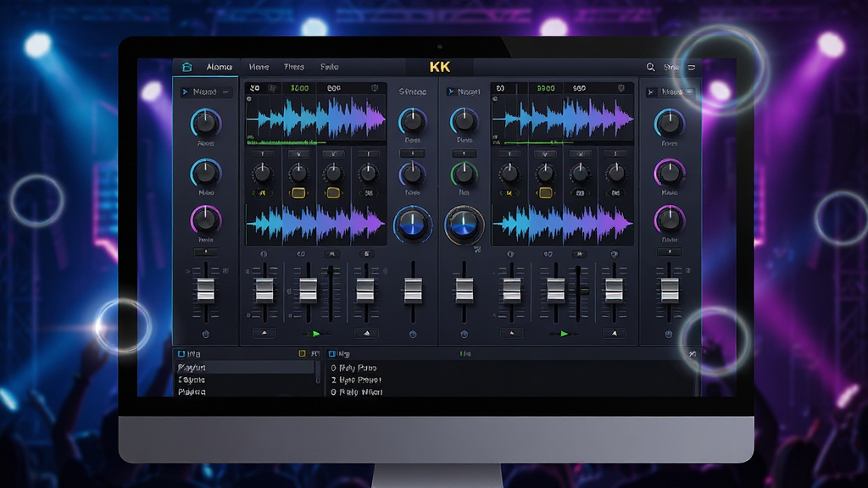Select the highlighted first row in the playlist list

tap(245, 368)
